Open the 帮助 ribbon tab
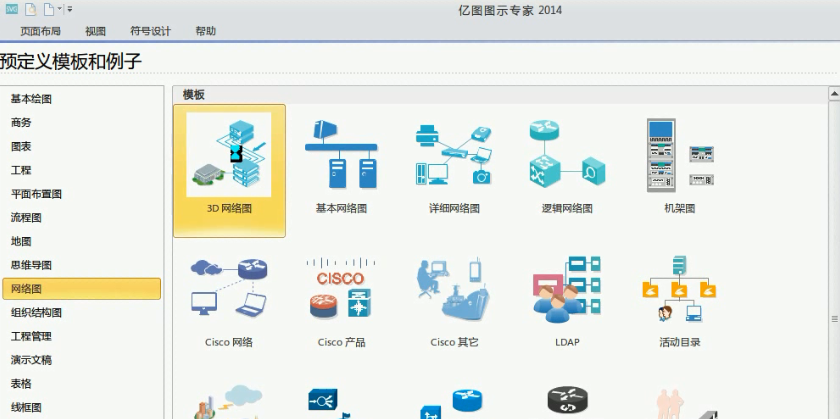 click(206, 31)
